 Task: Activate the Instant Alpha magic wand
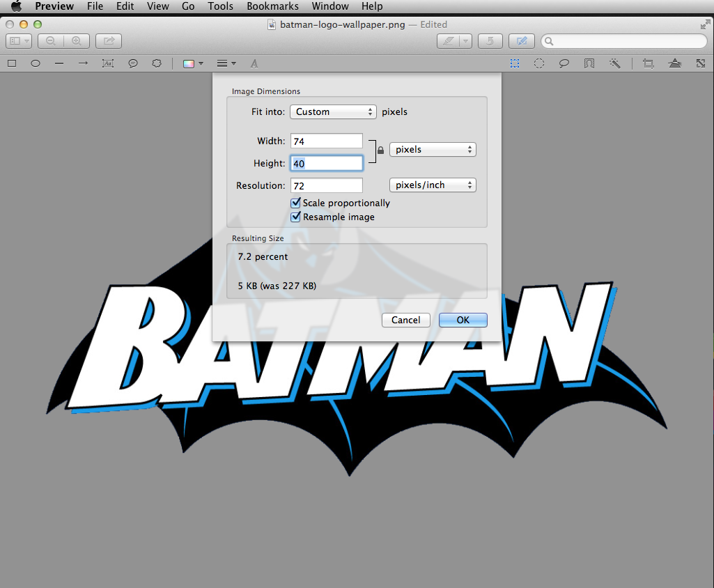[614, 63]
